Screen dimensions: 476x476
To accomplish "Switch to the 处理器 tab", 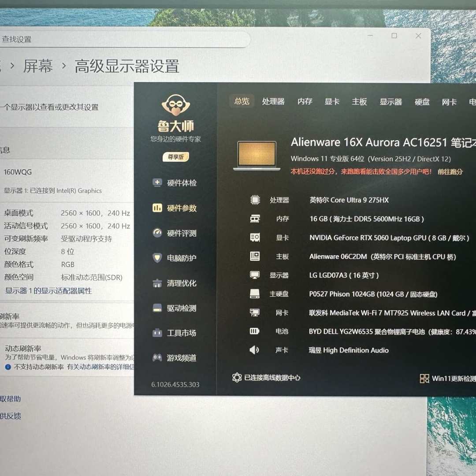I will tap(273, 101).
